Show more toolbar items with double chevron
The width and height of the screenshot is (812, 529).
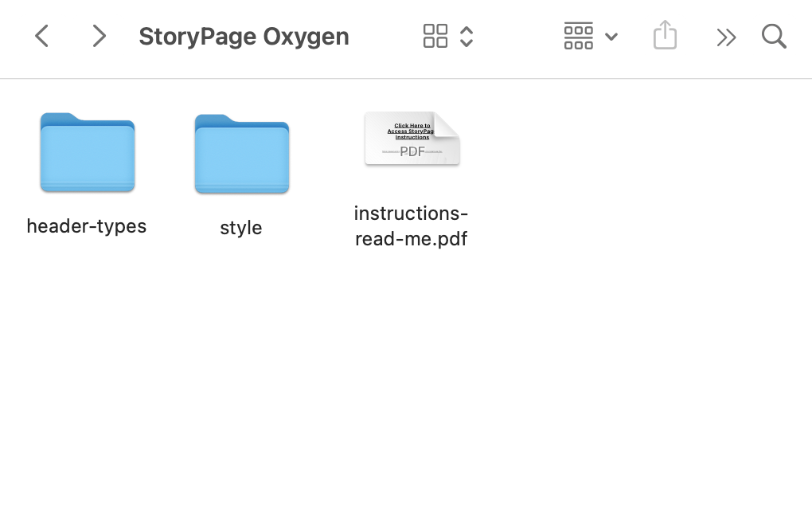pyautogui.click(x=726, y=37)
